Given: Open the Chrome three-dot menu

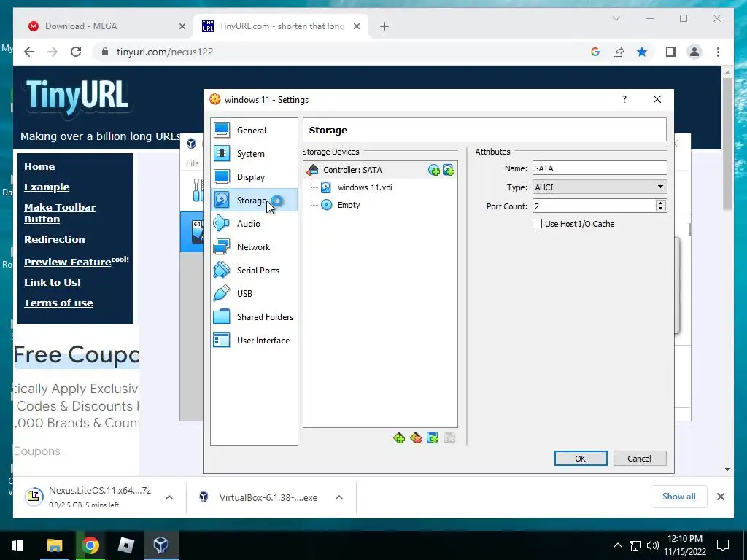Looking at the screenshot, I should [x=718, y=52].
